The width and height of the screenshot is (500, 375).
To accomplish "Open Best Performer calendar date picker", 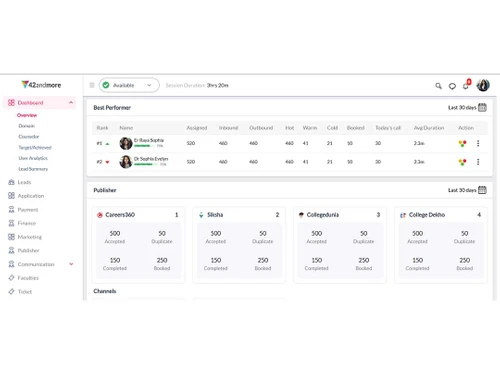I will (x=482, y=107).
